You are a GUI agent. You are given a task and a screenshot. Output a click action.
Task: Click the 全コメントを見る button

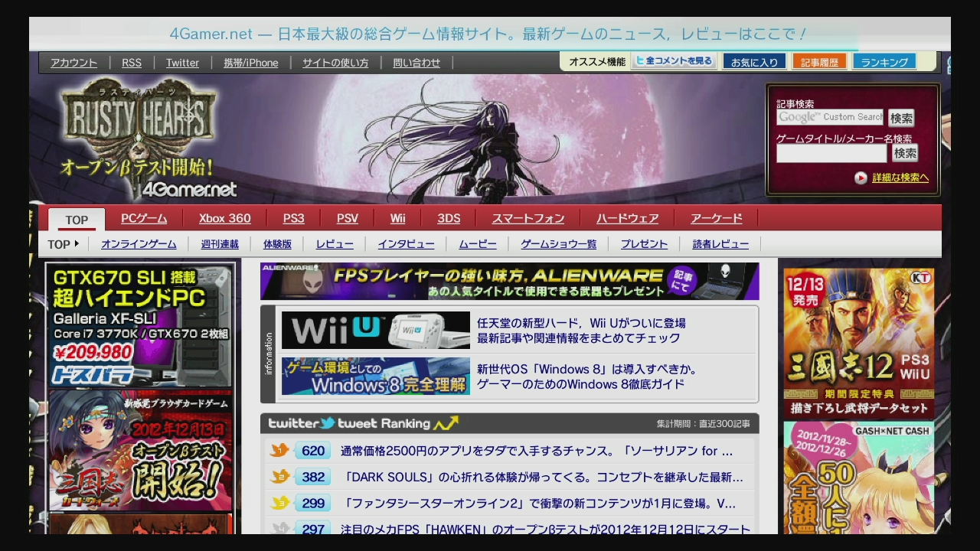point(674,61)
